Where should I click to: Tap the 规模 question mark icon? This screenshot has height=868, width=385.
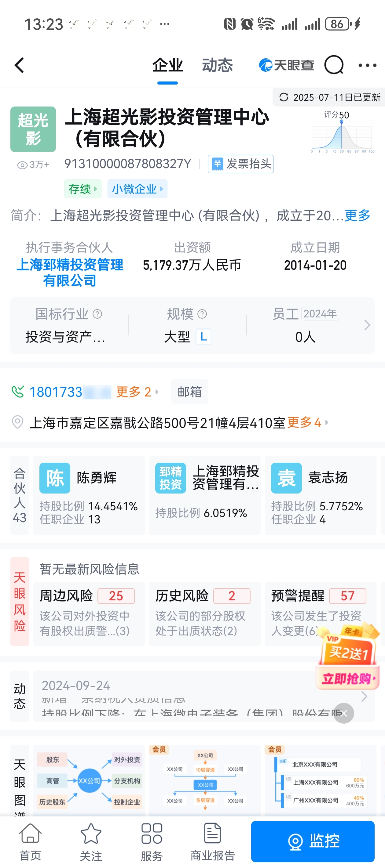202,314
